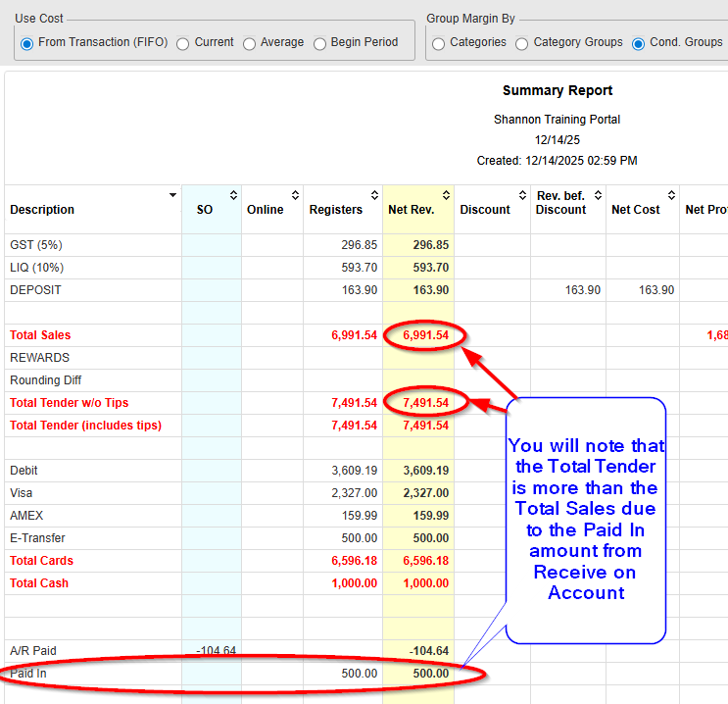Select the Total Cards row label
Viewport: 728px width, 704px height.
42,561
